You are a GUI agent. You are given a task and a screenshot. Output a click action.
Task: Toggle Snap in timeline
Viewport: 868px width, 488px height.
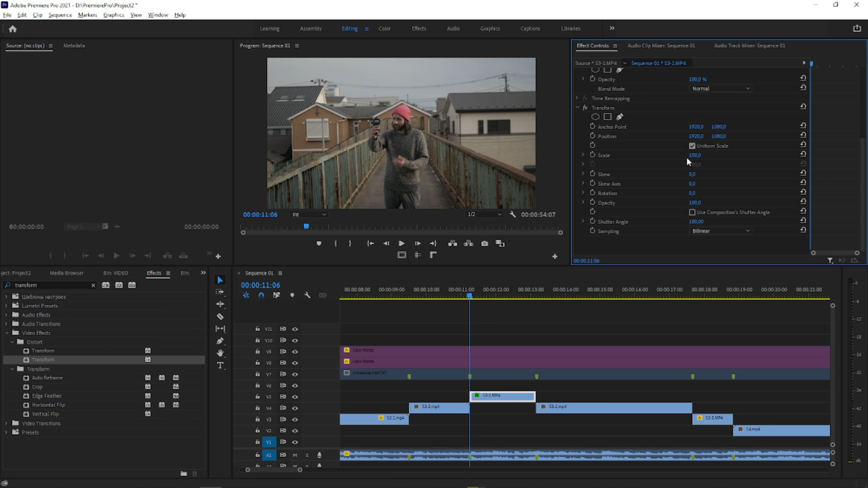click(261, 295)
